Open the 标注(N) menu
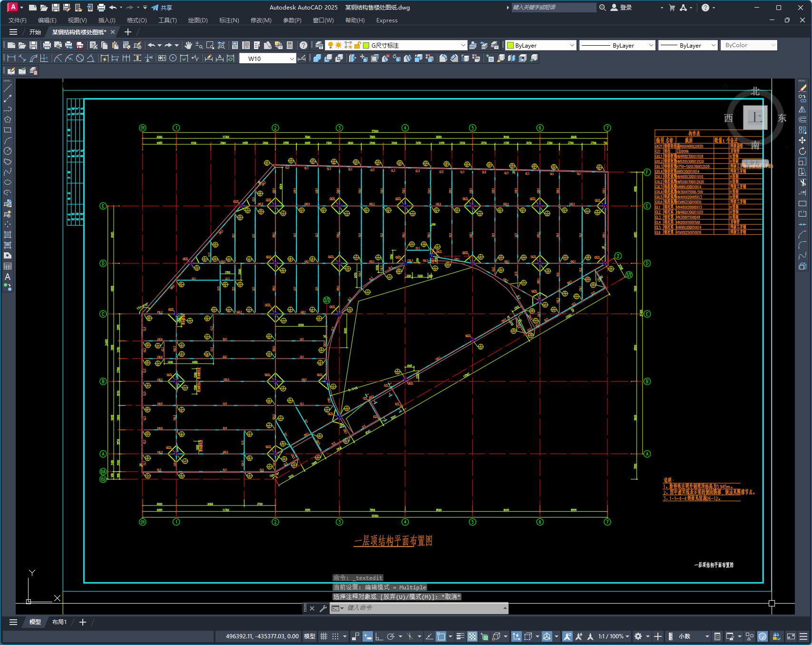The width and height of the screenshot is (812, 645). pos(229,20)
